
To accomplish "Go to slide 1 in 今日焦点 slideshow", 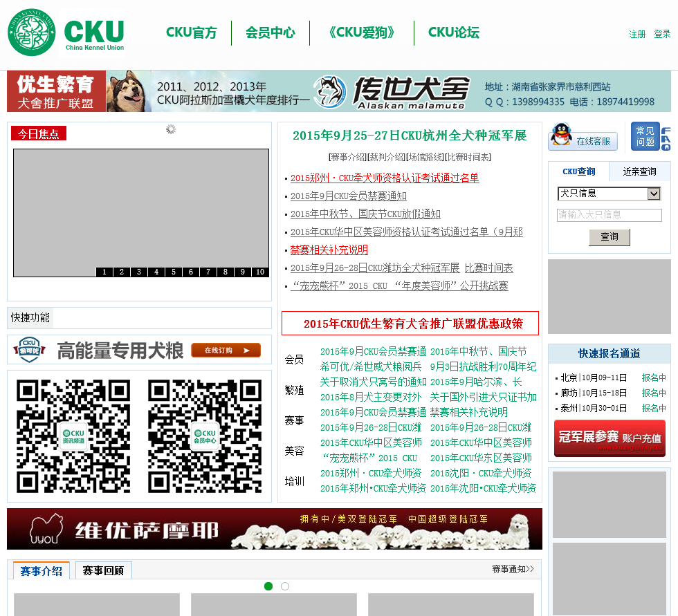I will point(104,272).
